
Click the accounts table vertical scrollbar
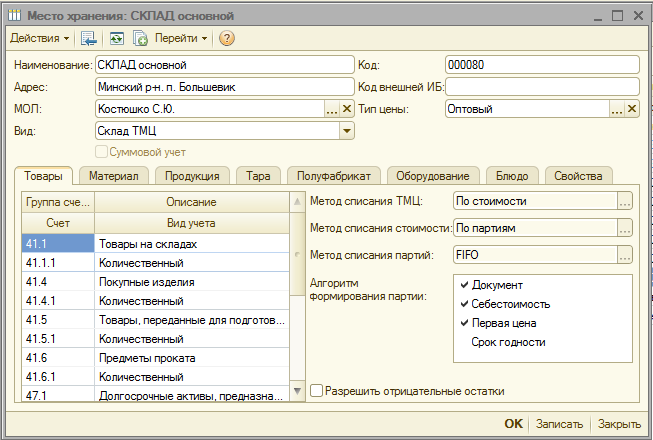(x=296, y=300)
